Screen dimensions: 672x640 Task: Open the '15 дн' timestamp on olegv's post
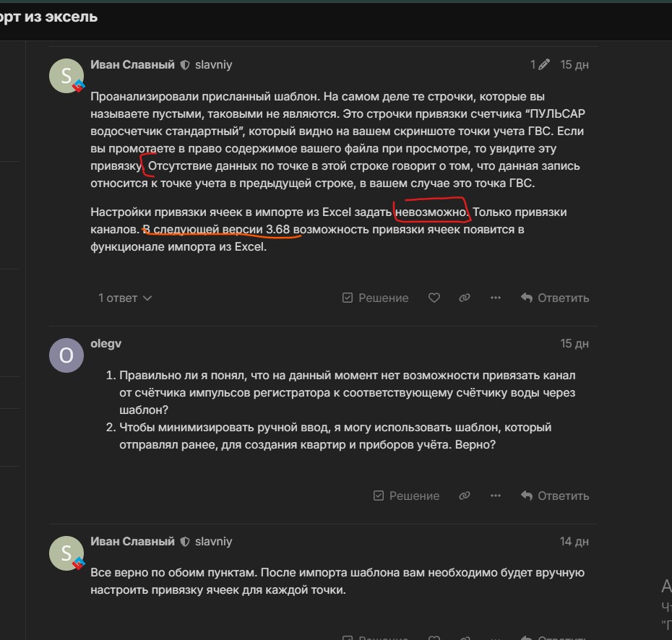coord(574,344)
